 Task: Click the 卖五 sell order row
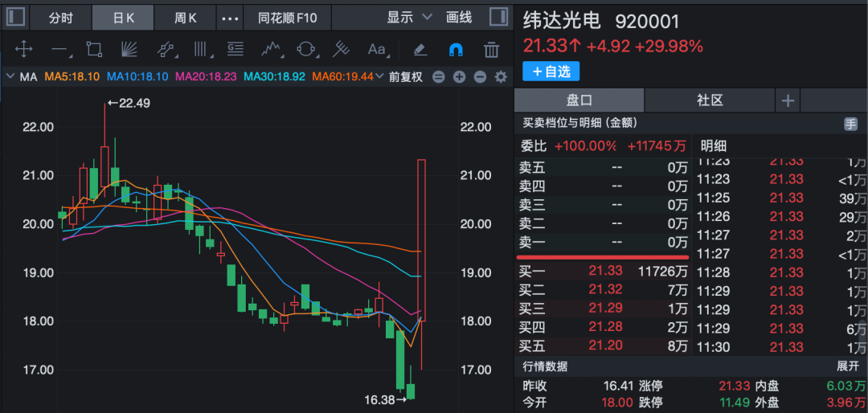(x=604, y=166)
